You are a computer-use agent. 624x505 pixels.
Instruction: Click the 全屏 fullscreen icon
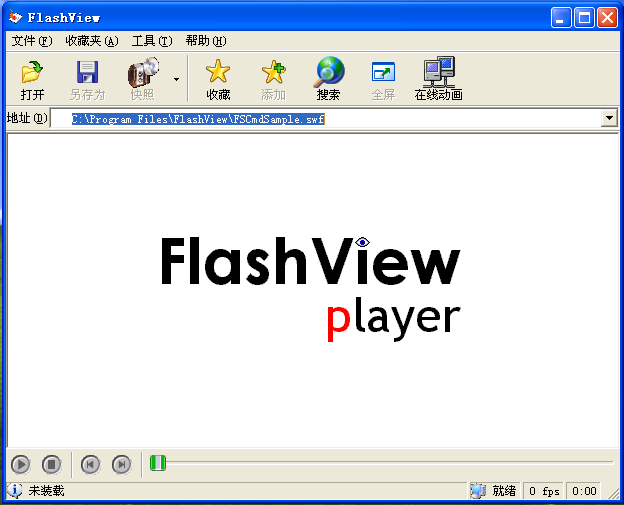(x=383, y=72)
